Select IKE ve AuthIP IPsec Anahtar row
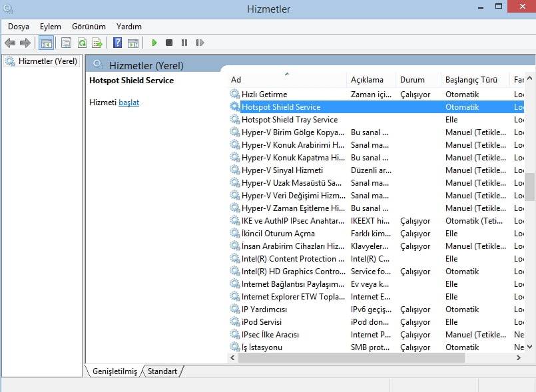Viewport: 536px width, 392px height. pyautogui.click(x=376, y=221)
